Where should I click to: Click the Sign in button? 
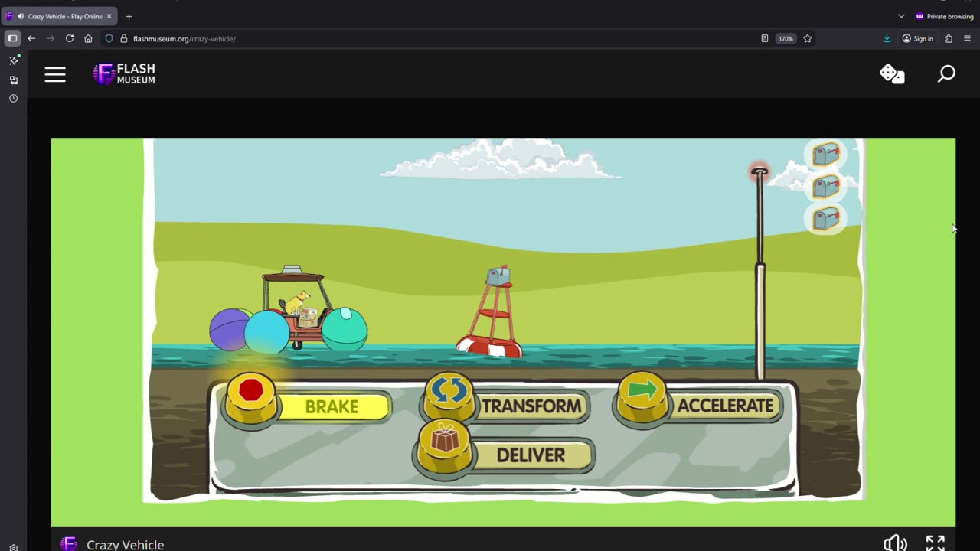pos(917,38)
